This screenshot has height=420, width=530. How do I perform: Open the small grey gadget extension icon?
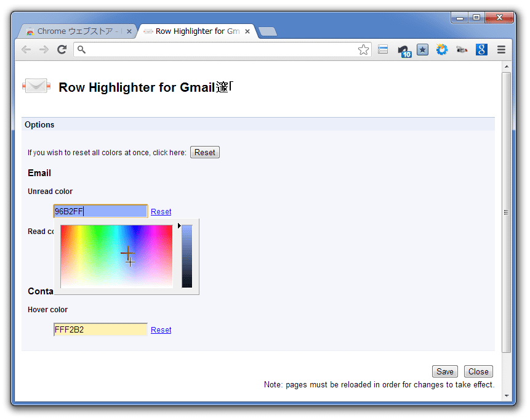462,50
